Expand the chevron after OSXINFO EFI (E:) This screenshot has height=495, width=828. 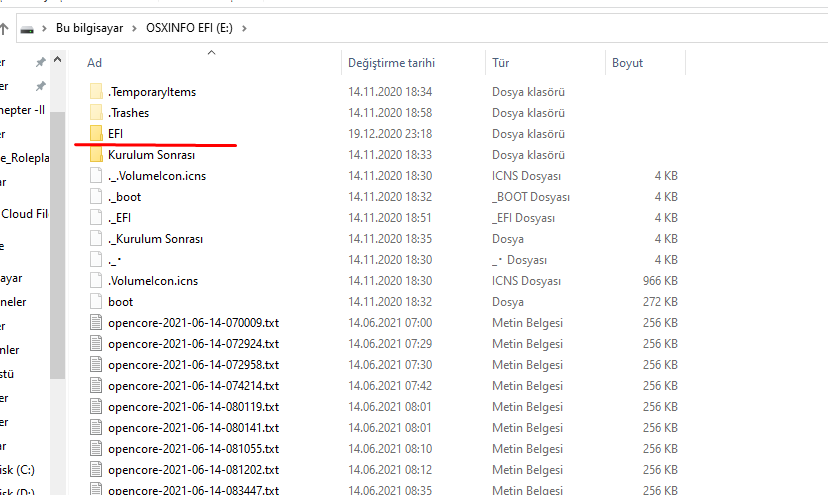pyautogui.click(x=245, y=29)
